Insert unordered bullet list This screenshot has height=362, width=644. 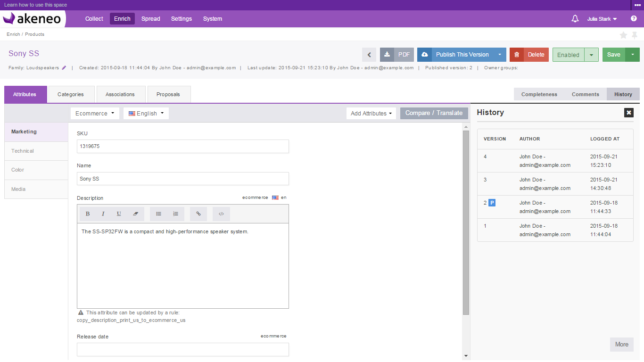click(x=159, y=214)
